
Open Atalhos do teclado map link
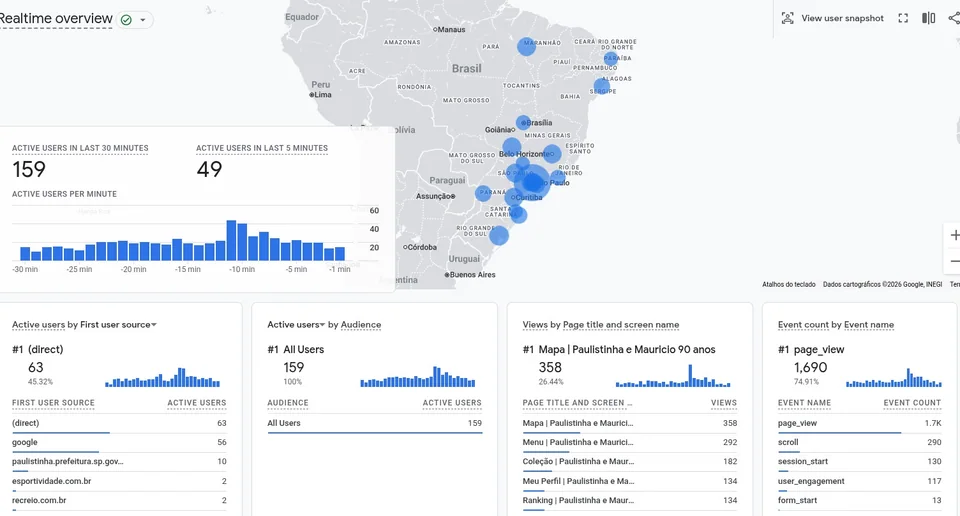pos(789,284)
